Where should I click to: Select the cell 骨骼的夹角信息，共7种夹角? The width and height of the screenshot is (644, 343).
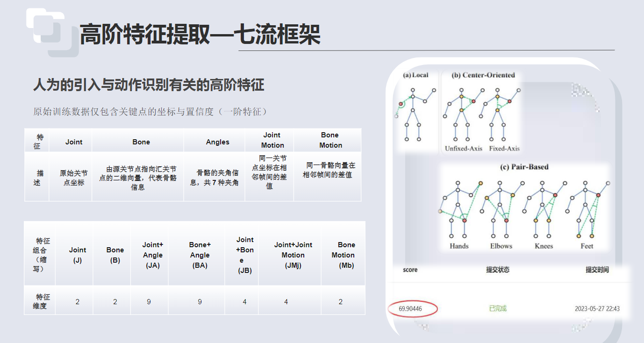pos(215,178)
